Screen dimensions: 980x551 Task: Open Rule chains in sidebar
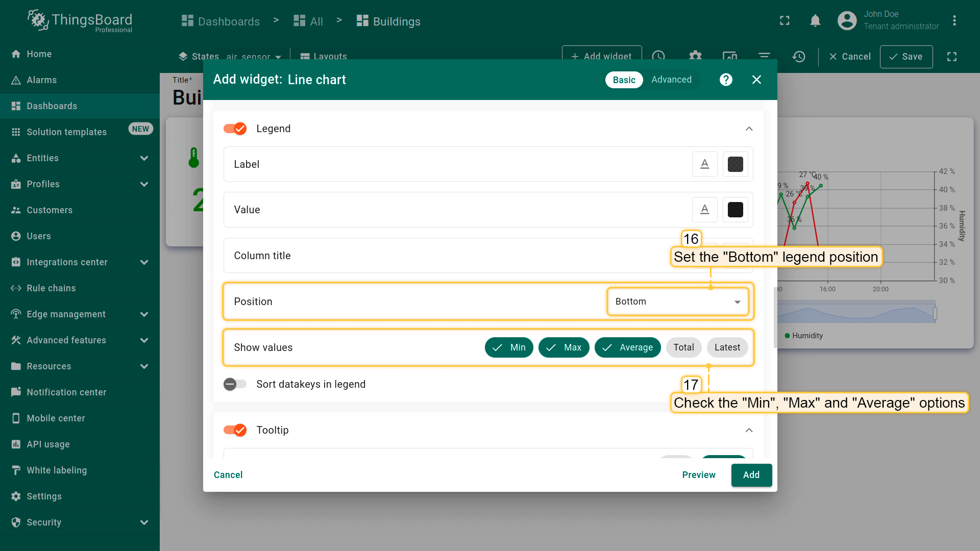pyautogui.click(x=51, y=288)
